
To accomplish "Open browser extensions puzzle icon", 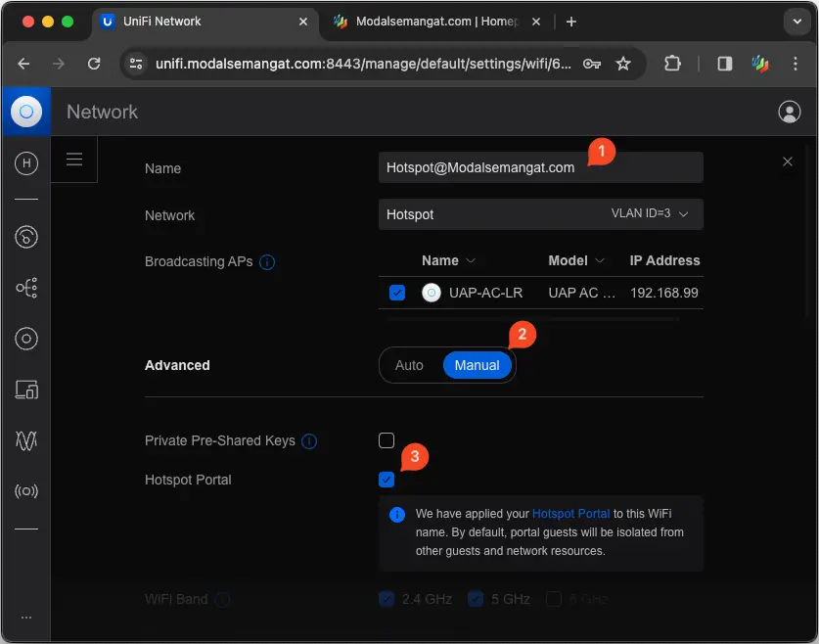I will [x=672, y=64].
